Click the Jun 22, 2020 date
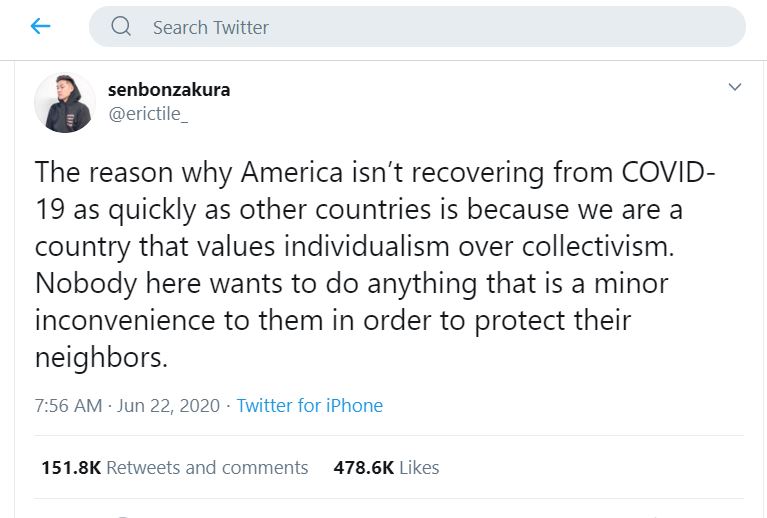This screenshot has height=518, width=767. (167, 406)
